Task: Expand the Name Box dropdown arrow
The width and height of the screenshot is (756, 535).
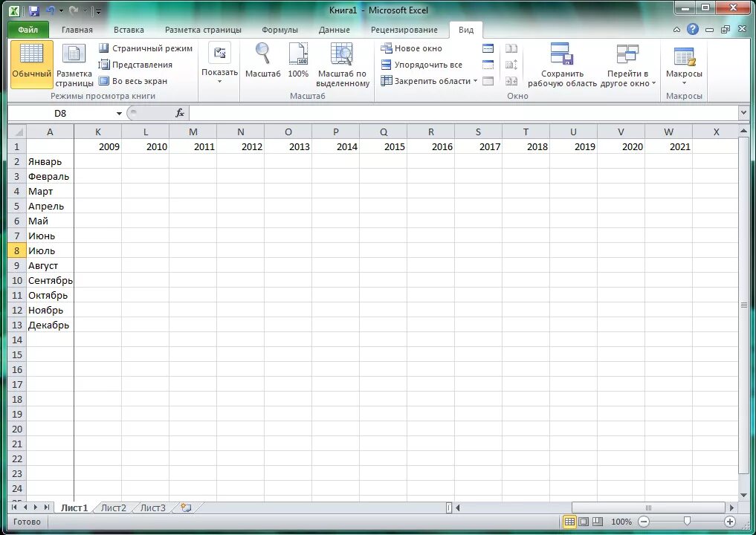Action: click(119, 113)
